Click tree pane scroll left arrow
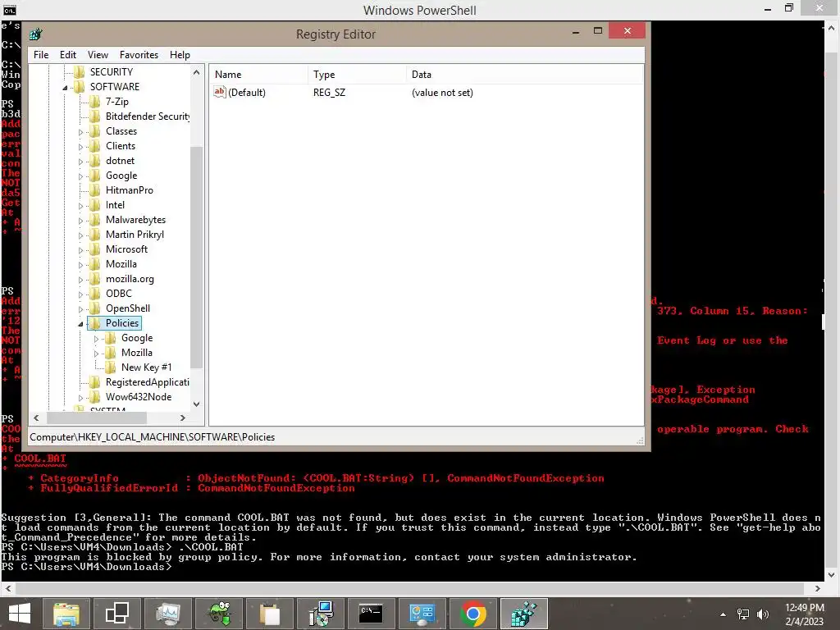840x630 pixels. click(x=36, y=418)
